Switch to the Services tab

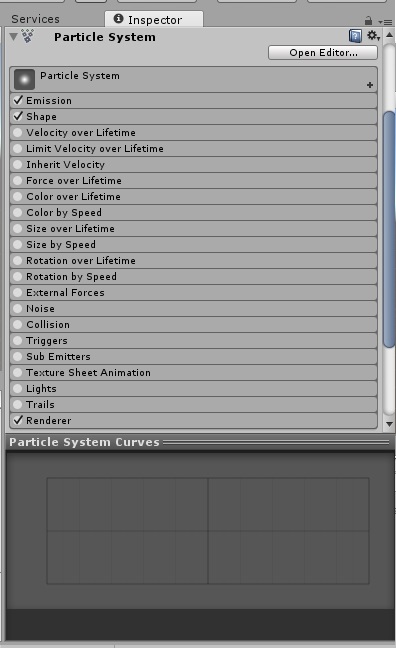tap(36, 19)
